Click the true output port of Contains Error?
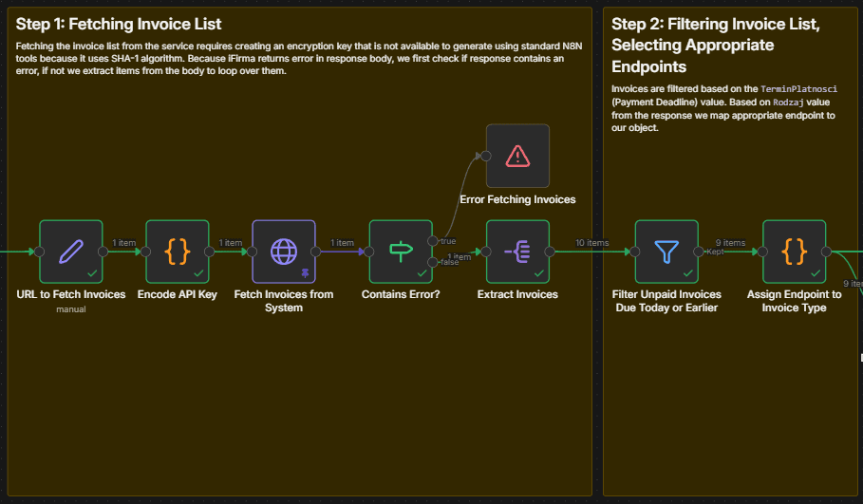This screenshot has height=504, width=863. [433, 241]
